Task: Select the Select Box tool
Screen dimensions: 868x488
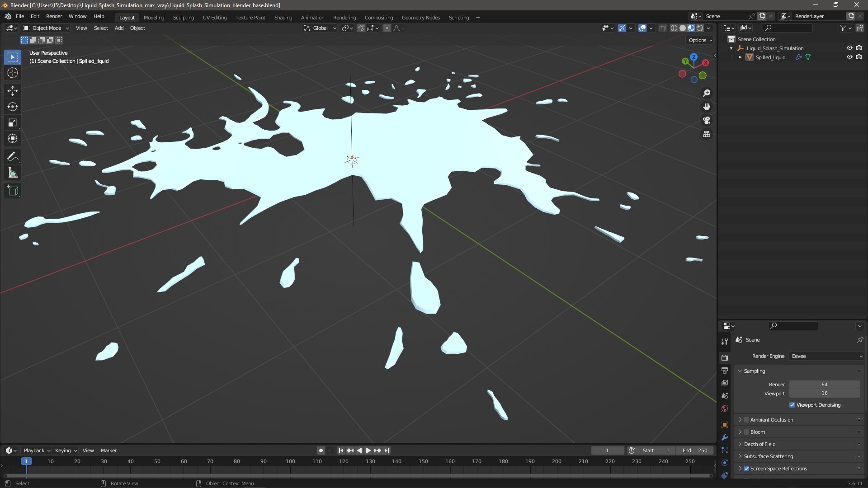Action: click(x=13, y=57)
